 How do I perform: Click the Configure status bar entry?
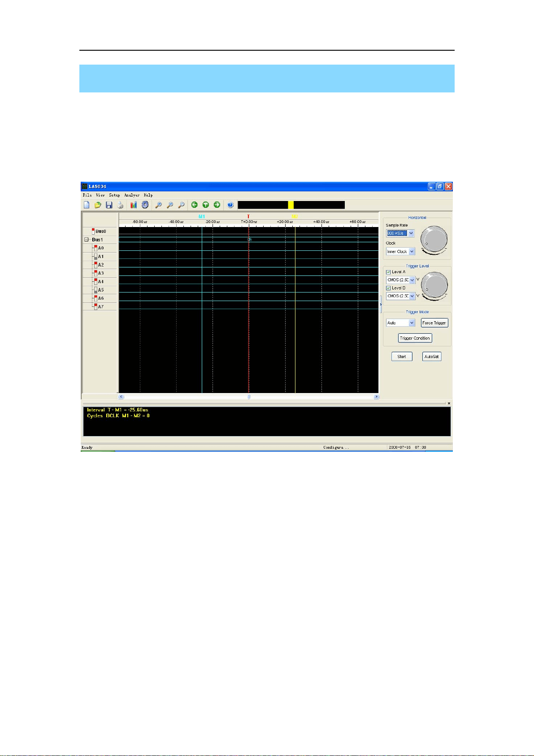(336, 447)
